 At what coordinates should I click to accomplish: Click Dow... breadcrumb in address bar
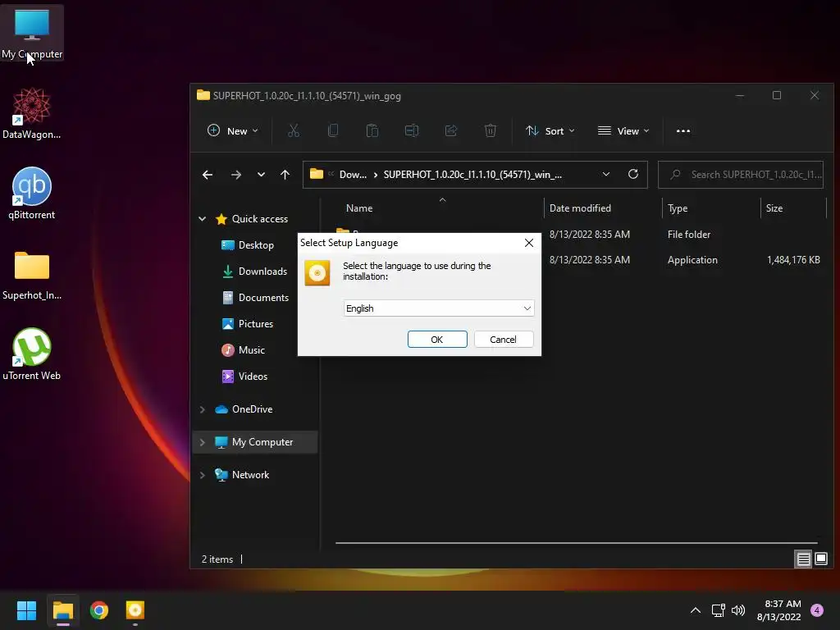click(353, 175)
